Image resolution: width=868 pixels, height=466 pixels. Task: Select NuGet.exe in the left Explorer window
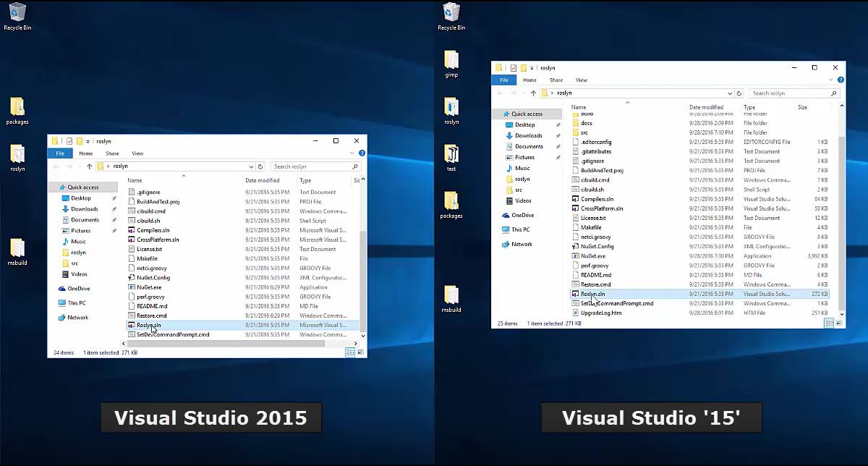148,287
